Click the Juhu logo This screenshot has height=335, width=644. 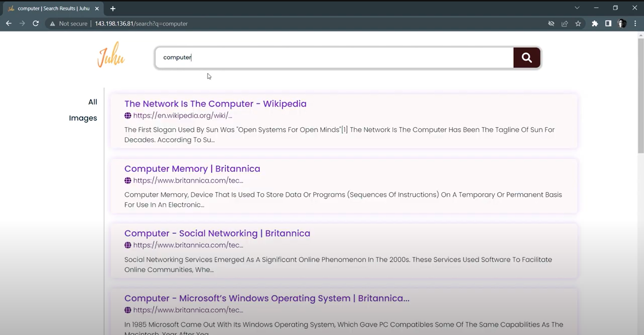111,55
